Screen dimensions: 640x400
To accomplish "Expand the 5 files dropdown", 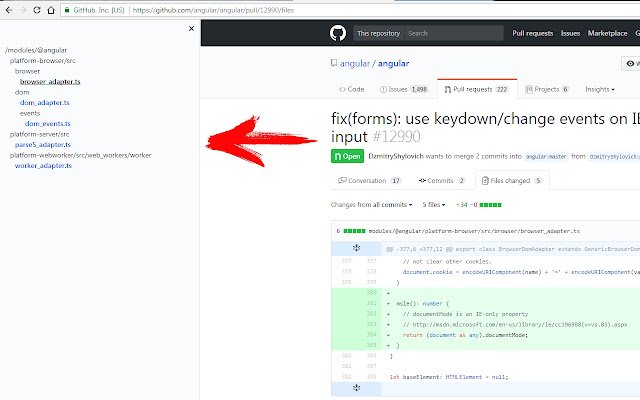I will tap(433, 205).
